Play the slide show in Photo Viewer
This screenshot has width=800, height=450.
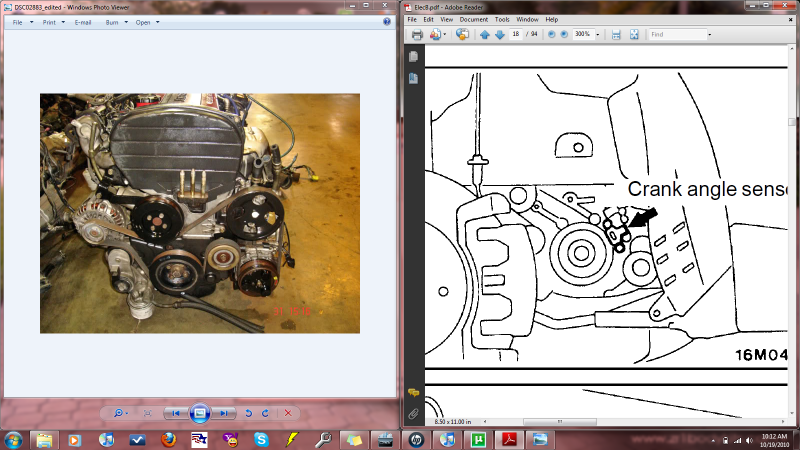[x=199, y=413]
